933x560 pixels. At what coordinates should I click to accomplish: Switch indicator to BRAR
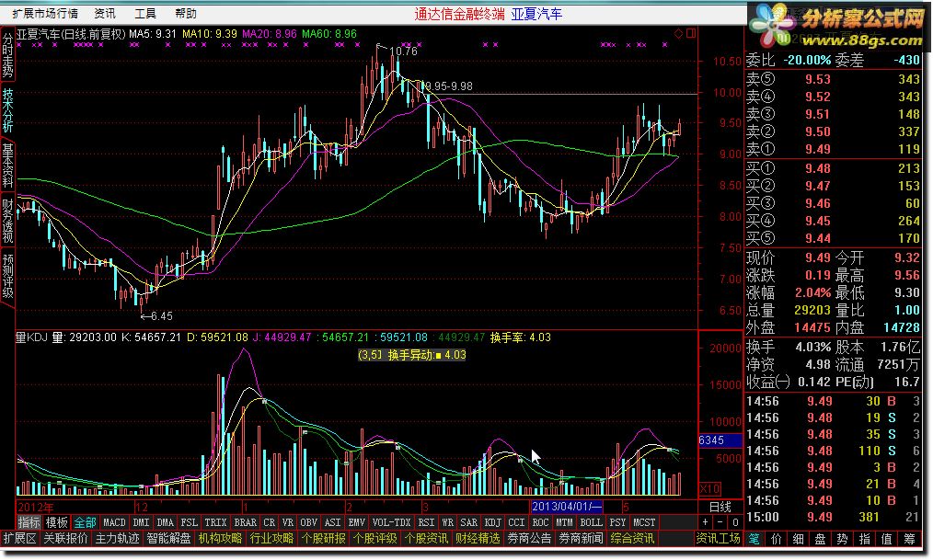pos(245,522)
